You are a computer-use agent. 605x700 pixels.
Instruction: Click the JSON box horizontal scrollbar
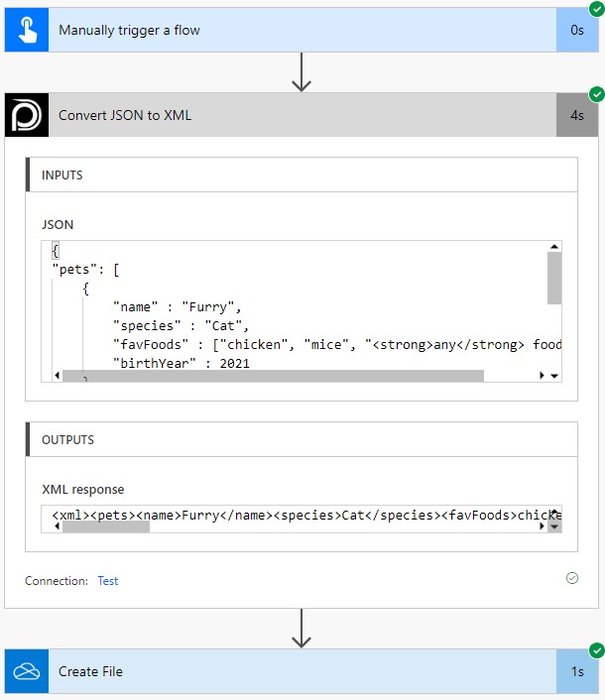click(x=273, y=376)
